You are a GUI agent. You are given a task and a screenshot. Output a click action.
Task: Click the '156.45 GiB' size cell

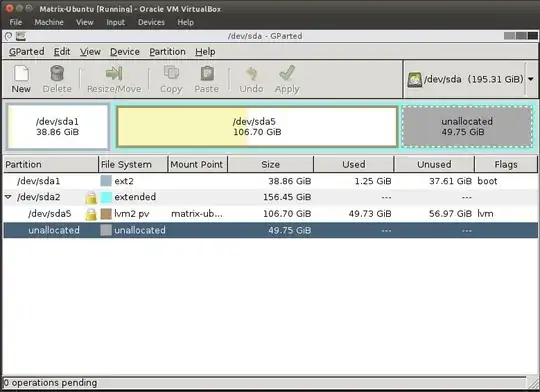click(287, 197)
